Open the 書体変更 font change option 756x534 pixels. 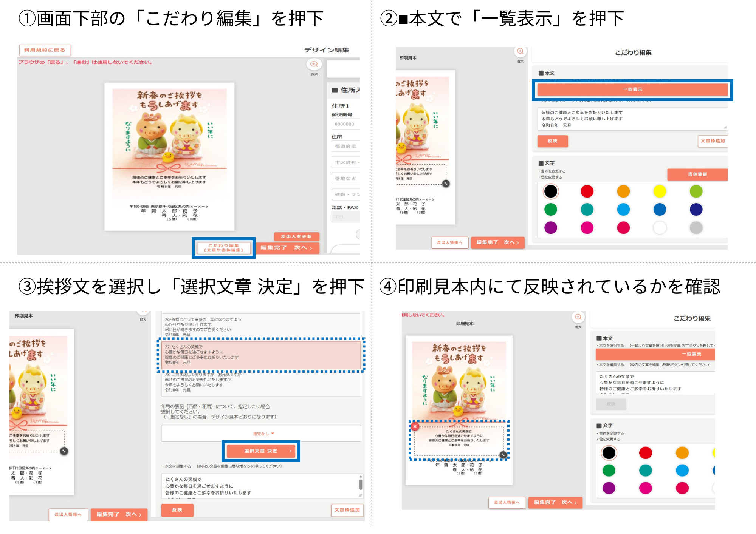(x=698, y=174)
